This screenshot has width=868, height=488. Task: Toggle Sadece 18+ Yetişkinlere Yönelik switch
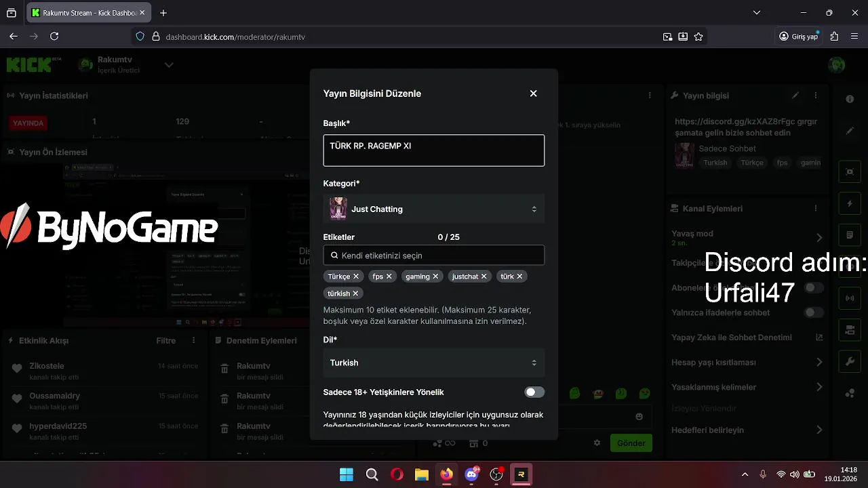coord(534,392)
